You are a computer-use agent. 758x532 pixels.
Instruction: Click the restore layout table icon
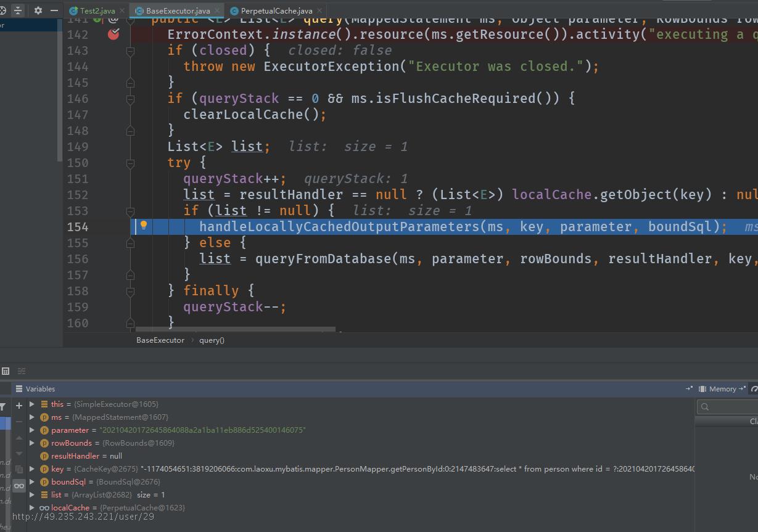point(6,370)
